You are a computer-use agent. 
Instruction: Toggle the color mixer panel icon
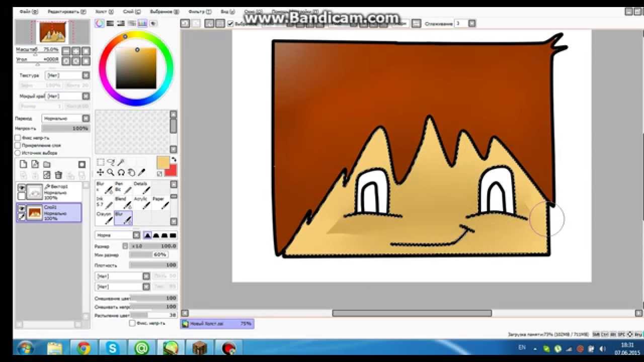tap(132, 23)
